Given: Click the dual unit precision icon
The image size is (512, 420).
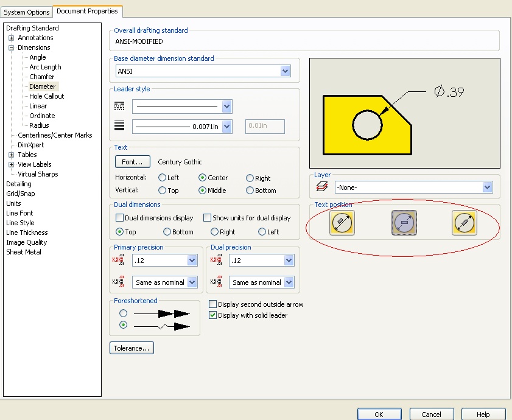Looking at the screenshot, I should click(216, 260).
